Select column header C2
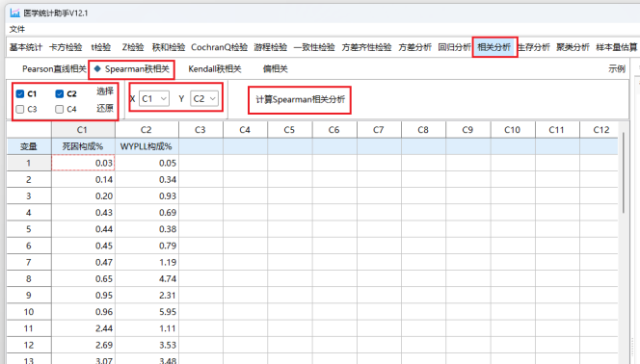Image resolution: width=640 pixels, height=364 pixels. pos(147,130)
